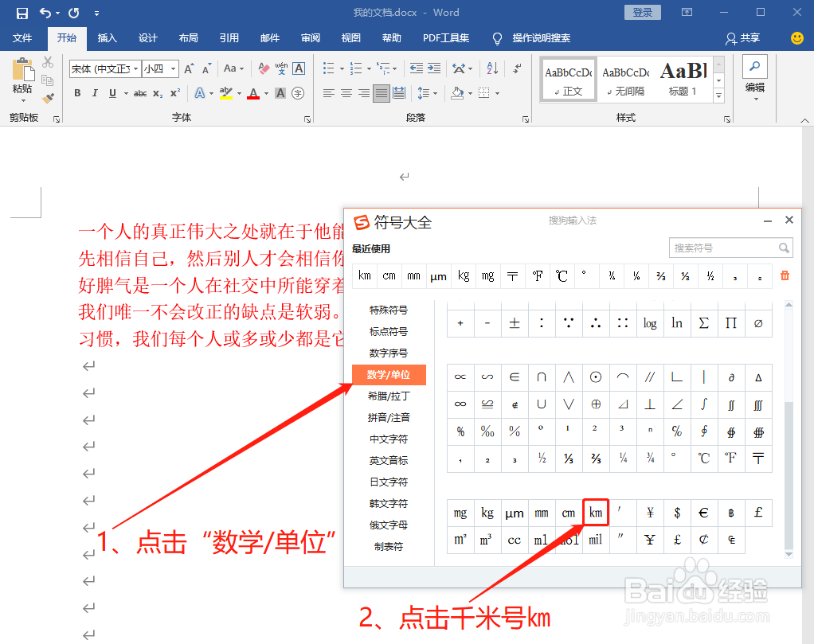Screen dimensions: 814x644
Task: Apply the phonetic guide wén icon
Action: pos(281,68)
